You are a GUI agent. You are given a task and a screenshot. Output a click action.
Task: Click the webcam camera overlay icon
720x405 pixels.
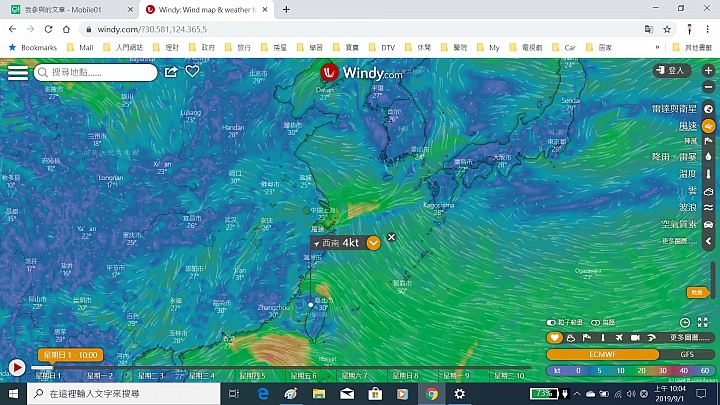tap(635, 338)
